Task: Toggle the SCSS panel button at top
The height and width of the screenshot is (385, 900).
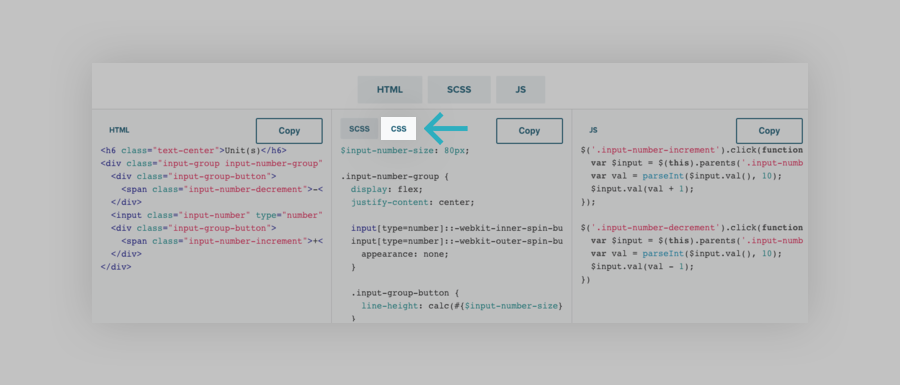Action: pos(459,90)
